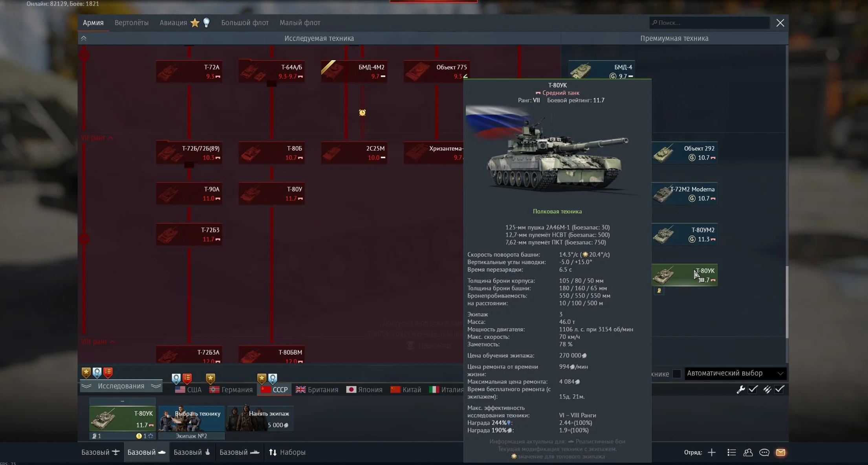This screenshot has height=465, width=868.
Task: Switch to the Авиация tab
Action: pyautogui.click(x=173, y=23)
